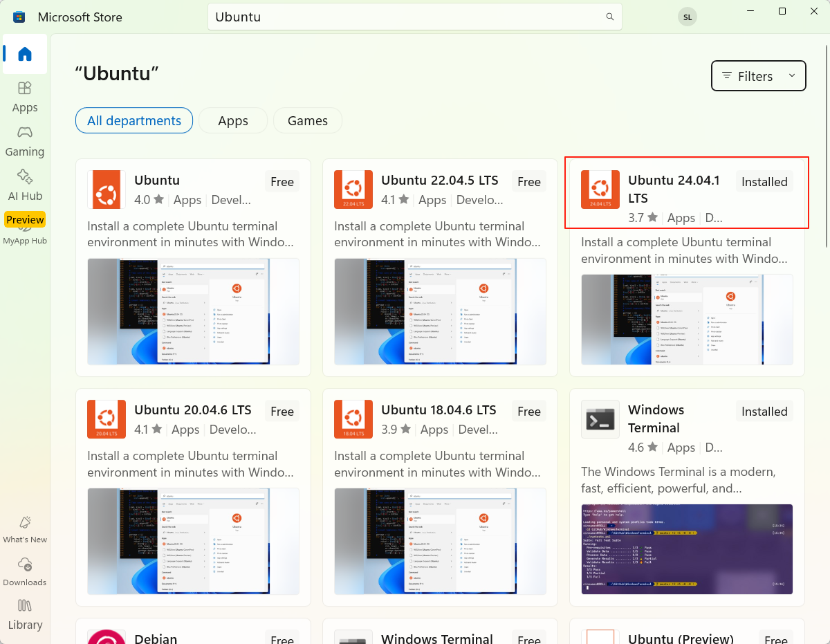Image resolution: width=830 pixels, height=644 pixels.
Task: Open the Ubuntu 20.04.6 LTS screenshot thumbnail
Action: [194, 541]
